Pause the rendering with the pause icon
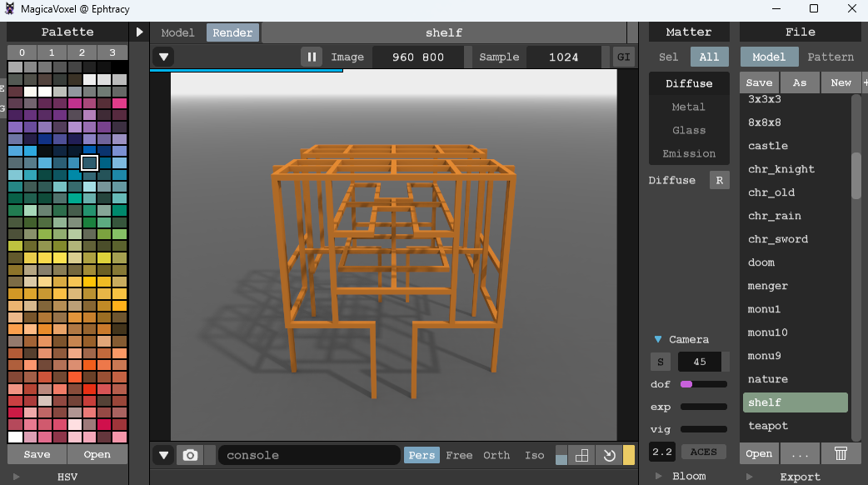The width and height of the screenshot is (868, 485). [x=312, y=57]
